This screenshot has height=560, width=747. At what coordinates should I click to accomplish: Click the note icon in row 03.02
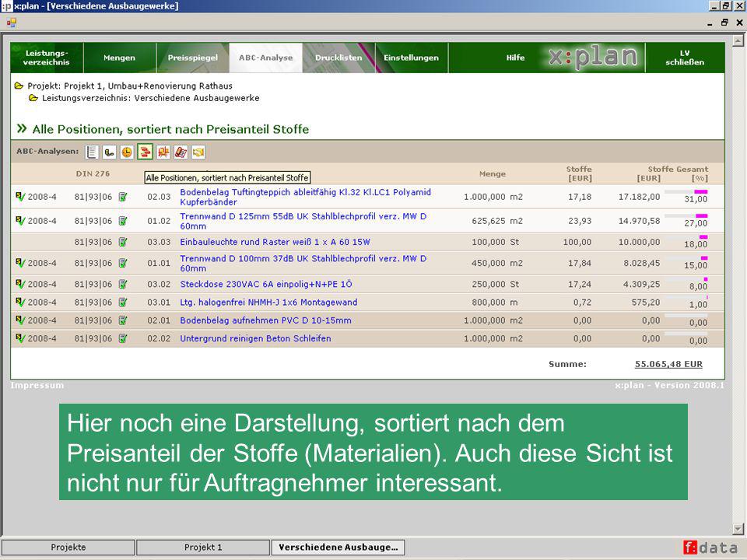tap(123, 285)
